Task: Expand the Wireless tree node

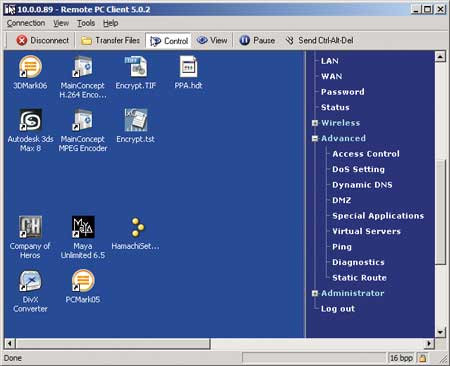Action: tap(315, 123)
